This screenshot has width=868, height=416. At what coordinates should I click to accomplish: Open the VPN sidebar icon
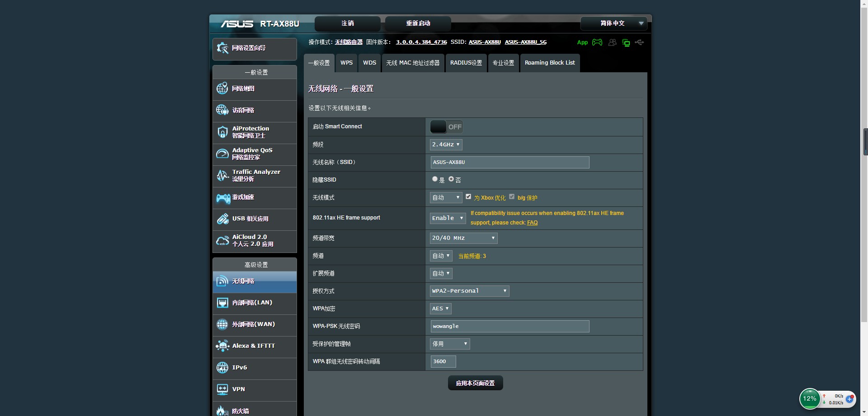pyautogui.click(x=222, y=389)
